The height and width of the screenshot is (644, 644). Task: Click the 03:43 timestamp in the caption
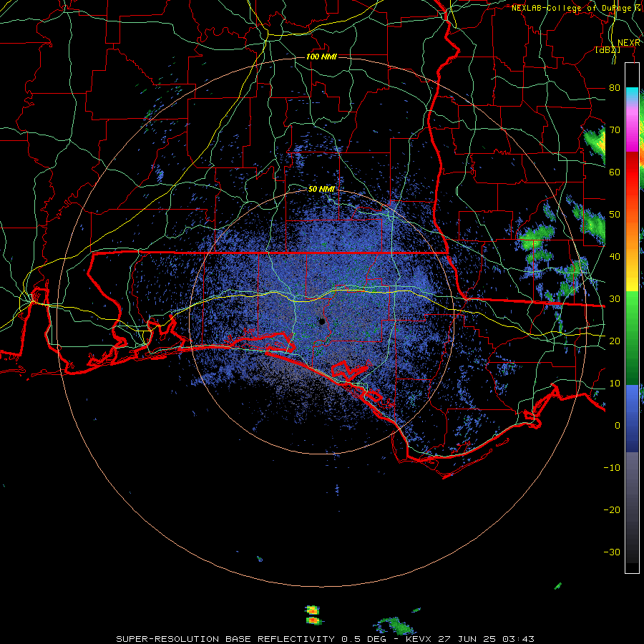(518, 639)
